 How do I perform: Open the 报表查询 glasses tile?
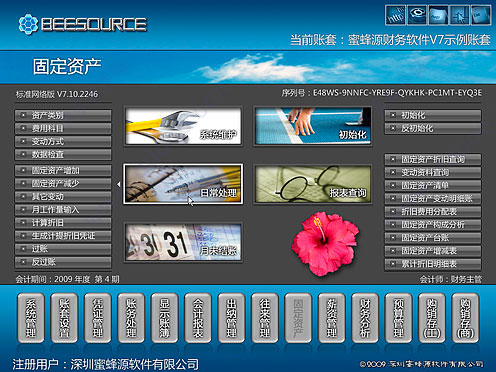[313, 184]
